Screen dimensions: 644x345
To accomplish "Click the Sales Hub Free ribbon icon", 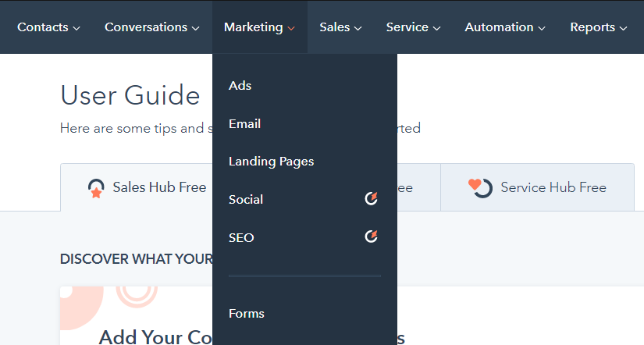I will [x=96, y=188].
